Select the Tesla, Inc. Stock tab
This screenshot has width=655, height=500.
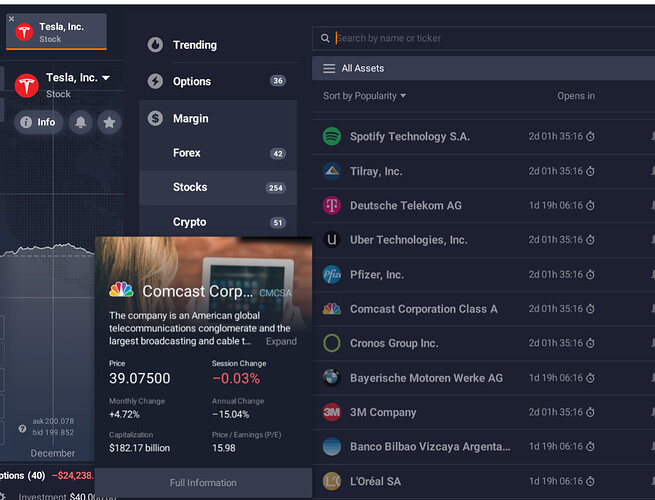(x=56, y=32)
